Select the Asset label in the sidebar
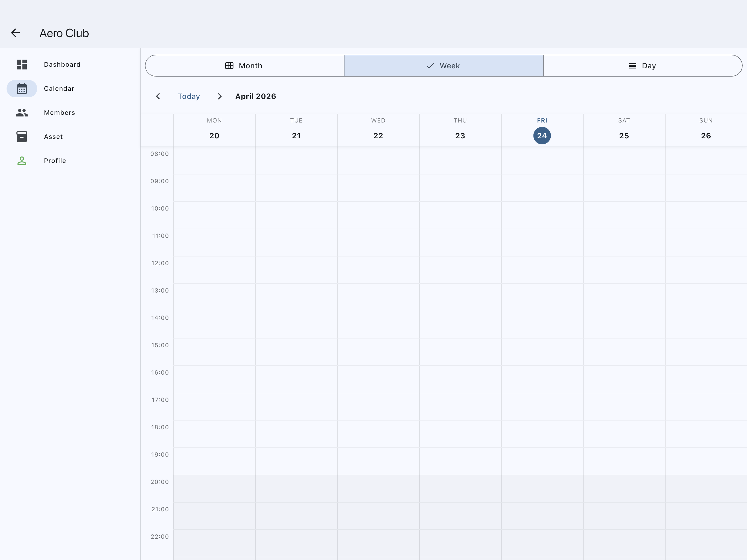This screenshot has width=747, height=560. [53, 136]
